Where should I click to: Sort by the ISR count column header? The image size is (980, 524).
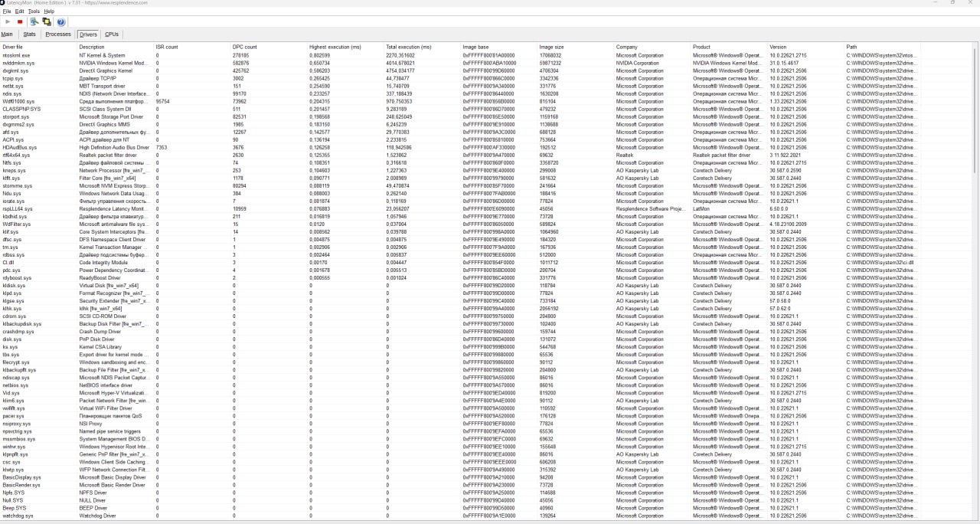191,47
